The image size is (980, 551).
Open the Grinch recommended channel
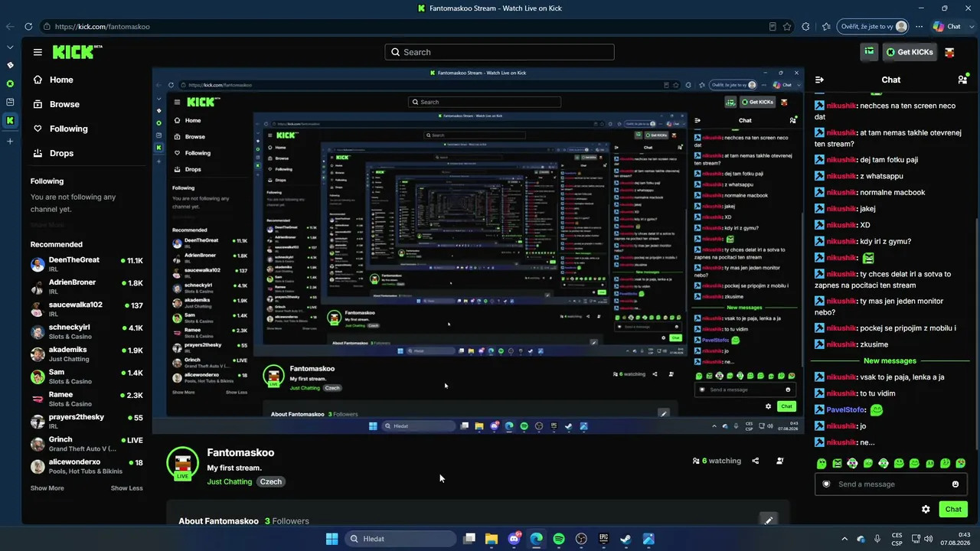tap(87, 444)
